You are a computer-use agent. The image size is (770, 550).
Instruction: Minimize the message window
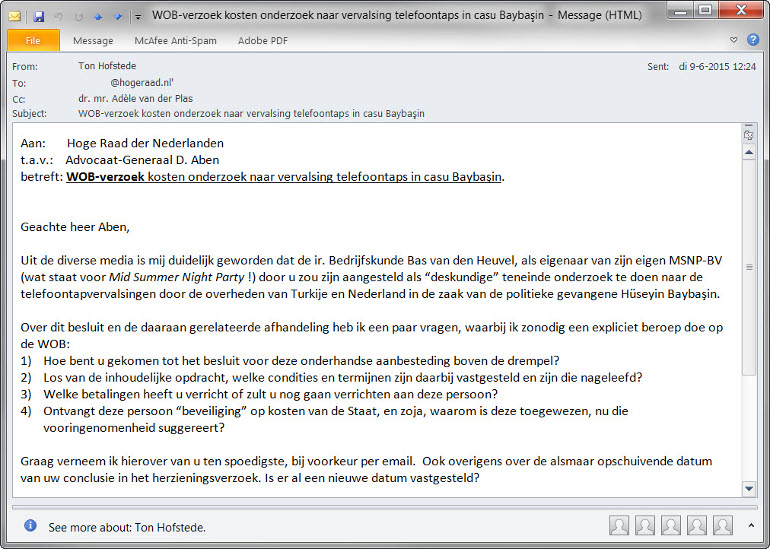tap(681, 10)
